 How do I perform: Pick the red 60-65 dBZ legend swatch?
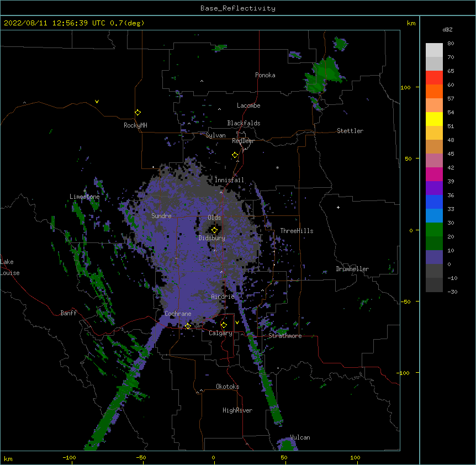coord(434,77)
